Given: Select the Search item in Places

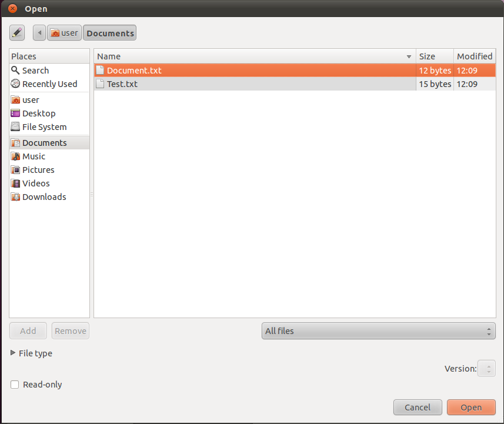Looking at the screenshot, I should pyautogui.click(x=35, y=71).
